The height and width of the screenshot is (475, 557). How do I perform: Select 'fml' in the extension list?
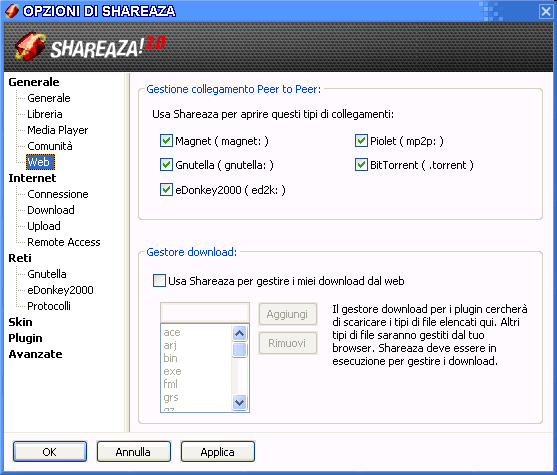point(171,384)
